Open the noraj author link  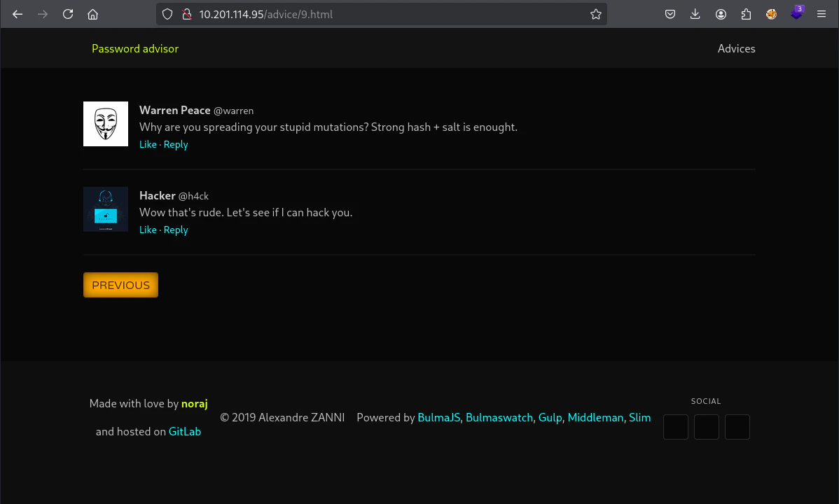pyautogui.click(x=194, y=403)
